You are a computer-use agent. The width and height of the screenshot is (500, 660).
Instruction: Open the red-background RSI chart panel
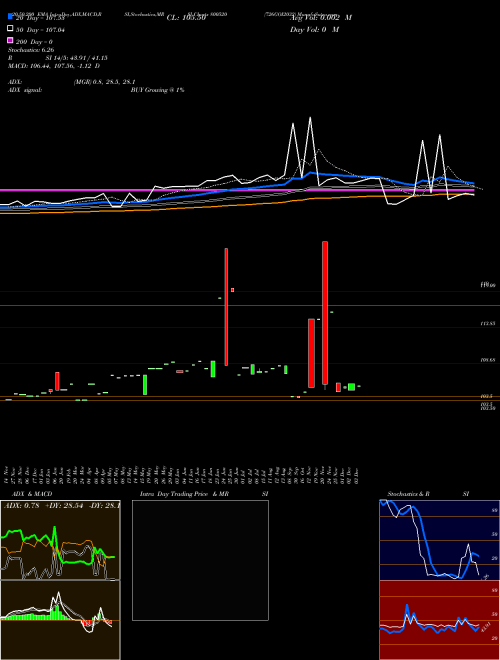point(439,620)
